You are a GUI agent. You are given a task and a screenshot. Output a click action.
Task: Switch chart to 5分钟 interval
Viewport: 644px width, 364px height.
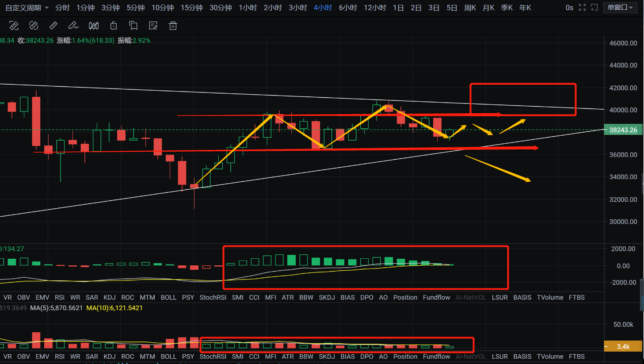pos(136,8)
